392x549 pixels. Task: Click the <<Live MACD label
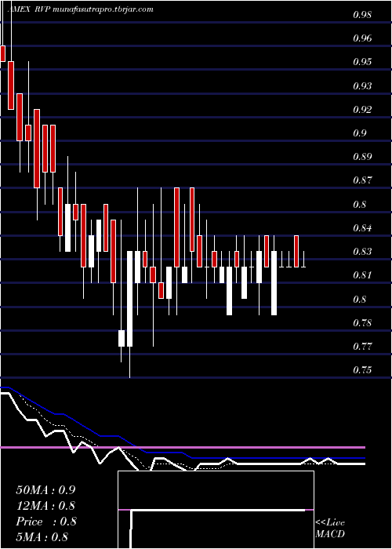[330, 529]
